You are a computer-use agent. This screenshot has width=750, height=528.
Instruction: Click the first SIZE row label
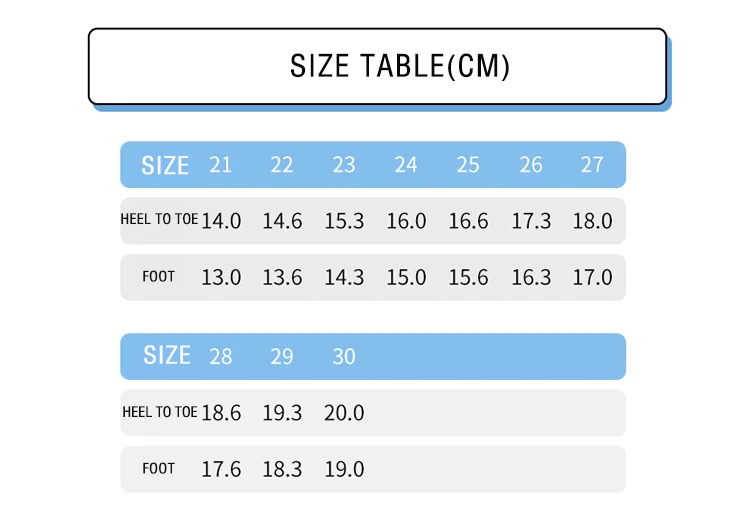(x=165, y=165)
